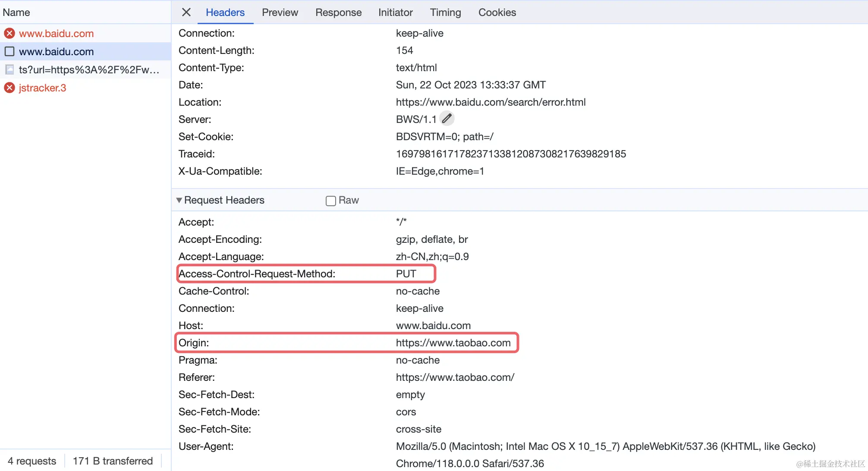
Task: Click the image file icon beside ts?url request
Action: 9,69
